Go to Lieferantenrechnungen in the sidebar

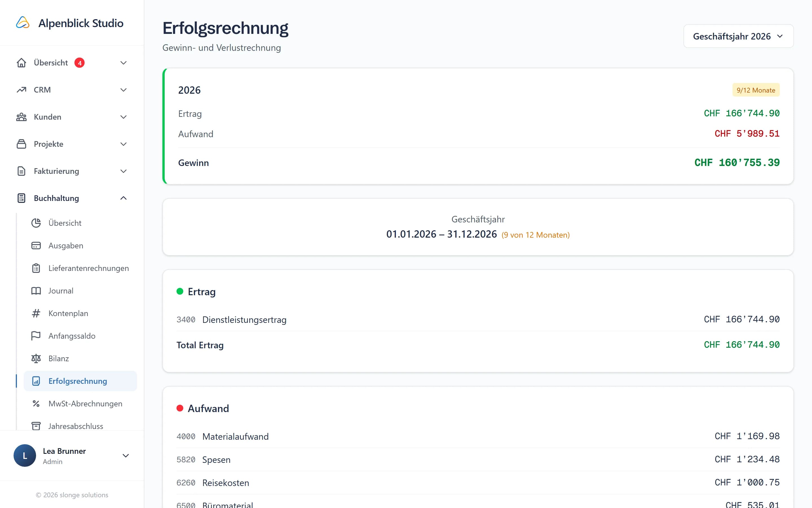pyautogui.click(x=80, y=268)
